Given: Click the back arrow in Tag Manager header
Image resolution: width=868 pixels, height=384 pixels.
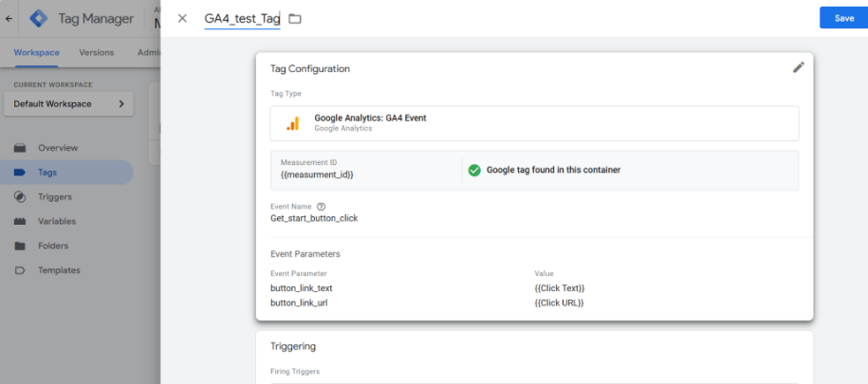Looking at the screenshot, I should [x=9, y=18].
